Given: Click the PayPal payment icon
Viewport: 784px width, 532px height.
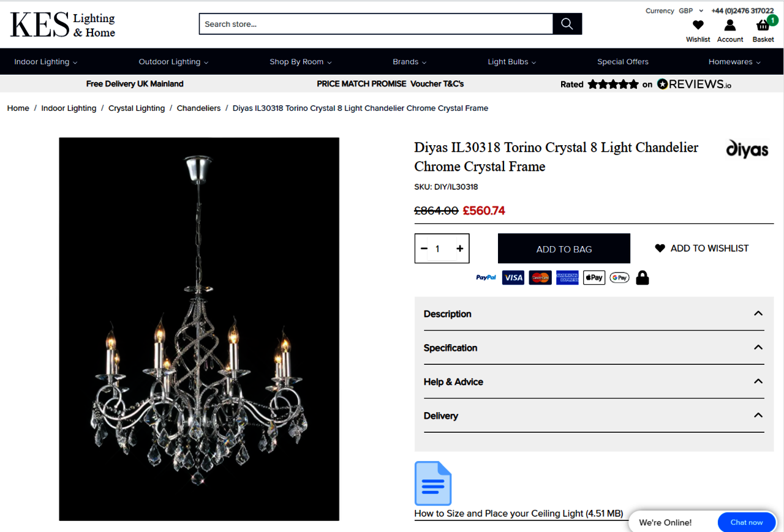Looking at the screenshot, I should 486,277.
